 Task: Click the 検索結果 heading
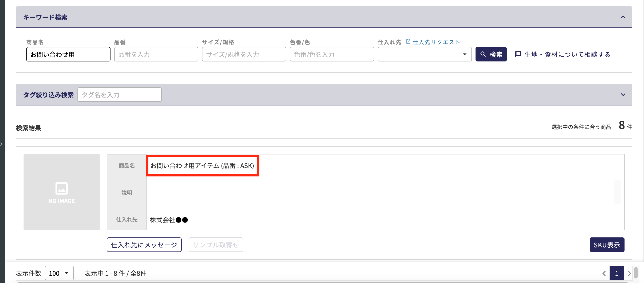(x=29, y=128)
